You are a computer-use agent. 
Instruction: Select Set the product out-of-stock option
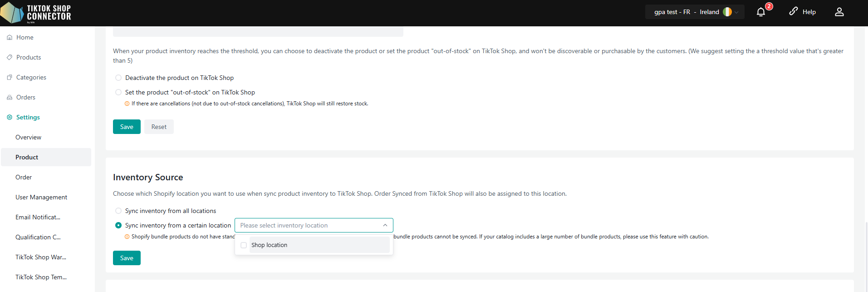(x=118, y=92)
